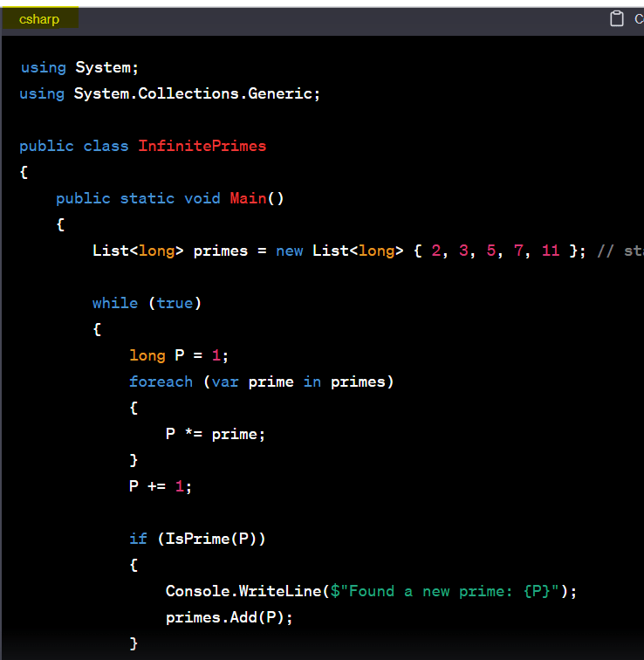
Task: Click the partially visible Copy code label
Action: 638,19
